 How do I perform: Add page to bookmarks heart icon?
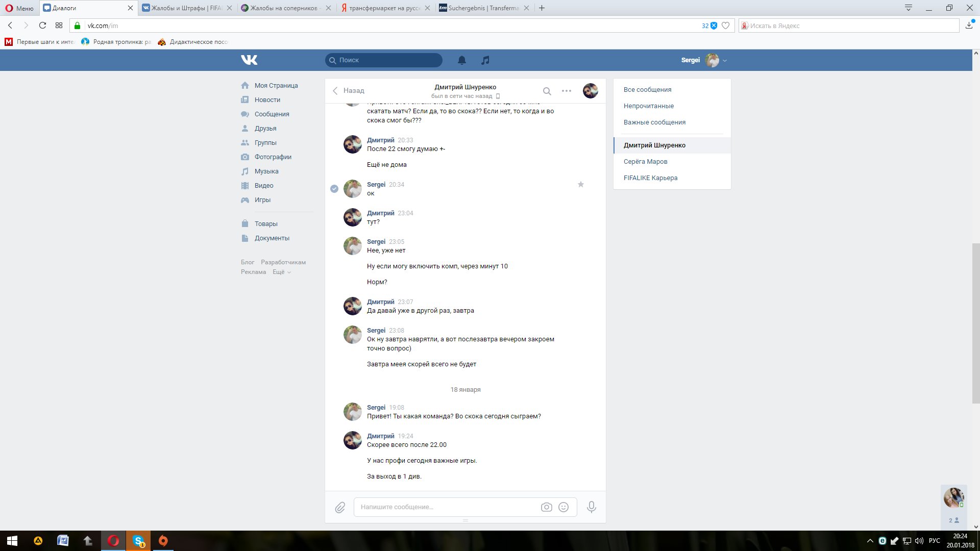725,26
